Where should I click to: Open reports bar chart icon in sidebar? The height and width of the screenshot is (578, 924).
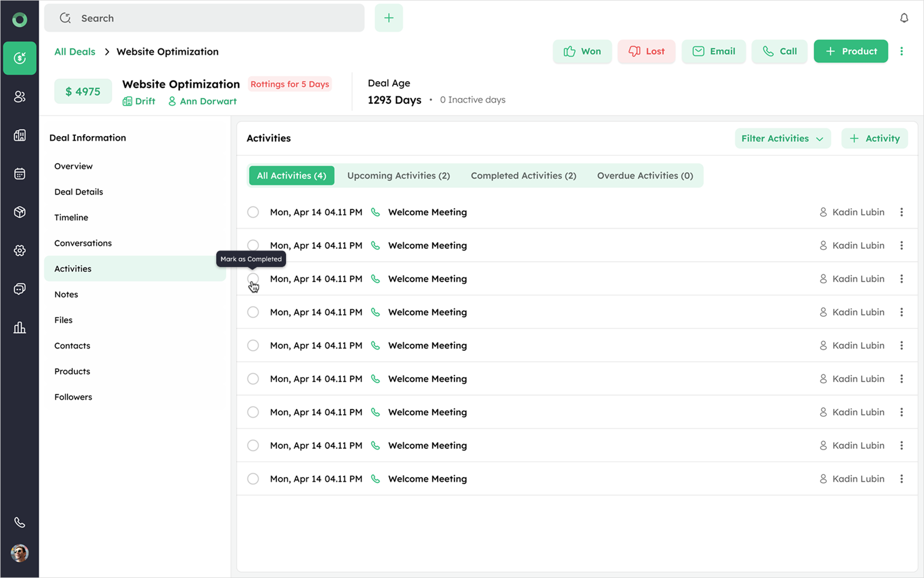20,328
